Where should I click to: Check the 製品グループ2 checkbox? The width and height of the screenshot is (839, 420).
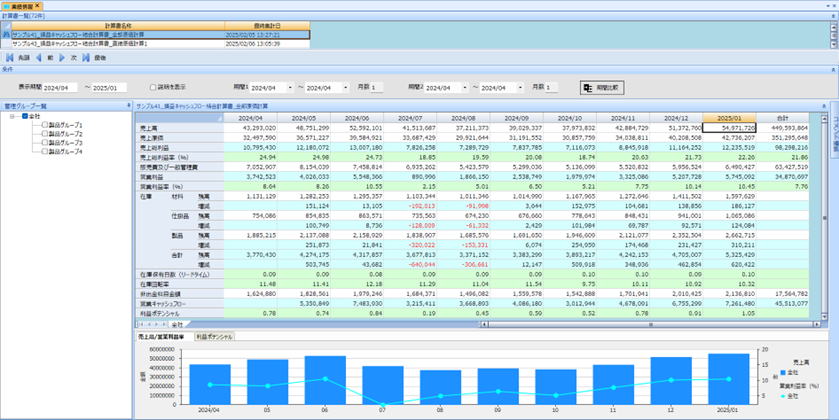coord(45,134)
